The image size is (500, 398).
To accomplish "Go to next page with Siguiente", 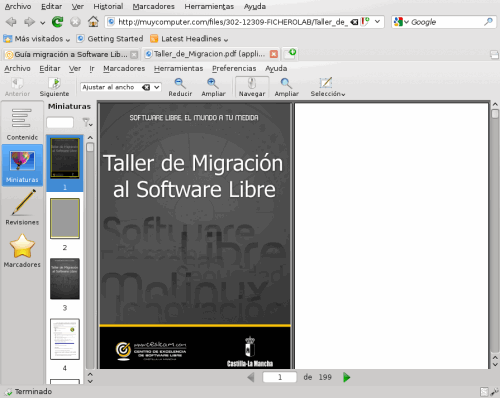I will 54,87.
